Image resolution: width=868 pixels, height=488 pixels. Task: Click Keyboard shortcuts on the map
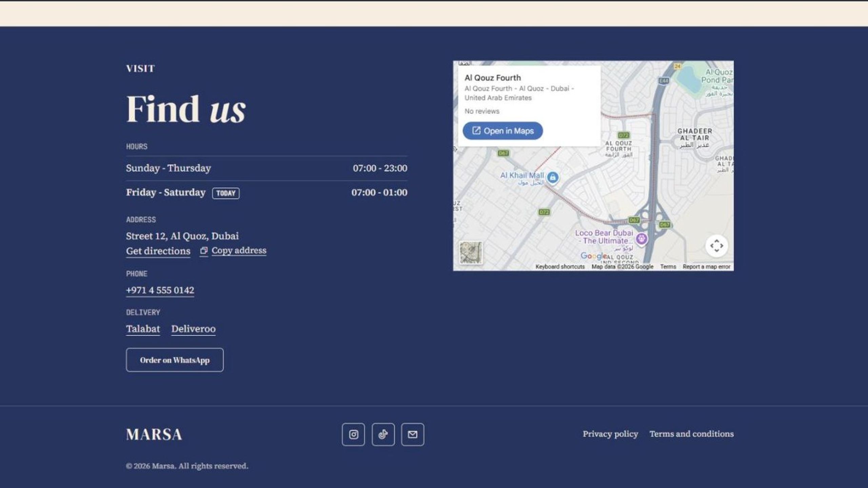point(560,267)
